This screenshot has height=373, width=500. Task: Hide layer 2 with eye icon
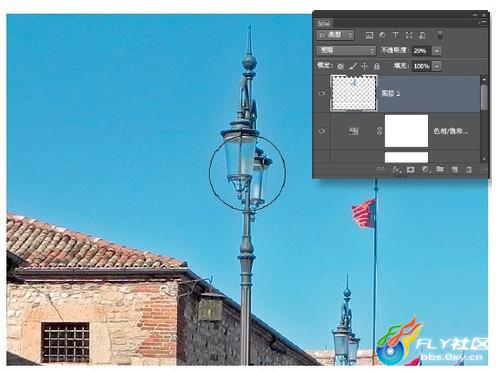(322, 93)
